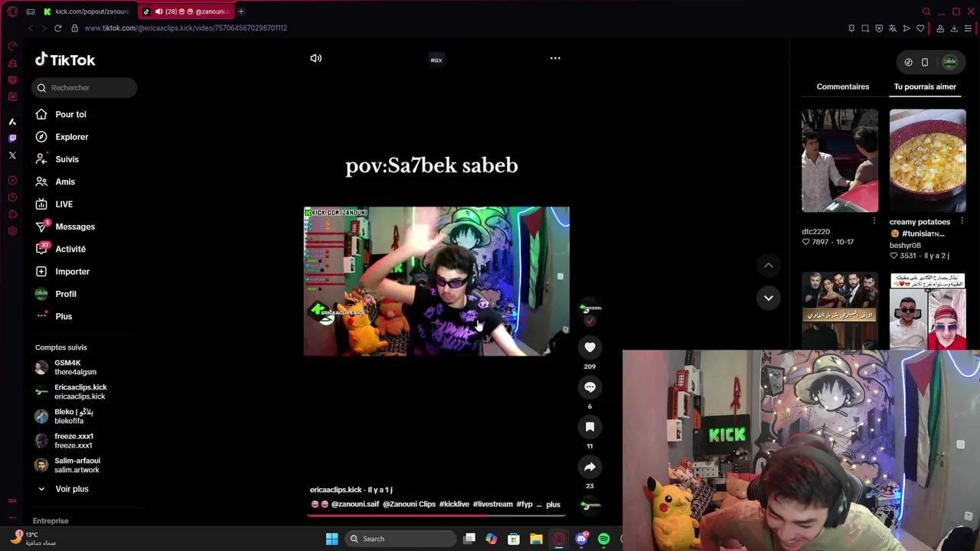
Task: Seek on the video progress bar
Action: click(436, 515)
